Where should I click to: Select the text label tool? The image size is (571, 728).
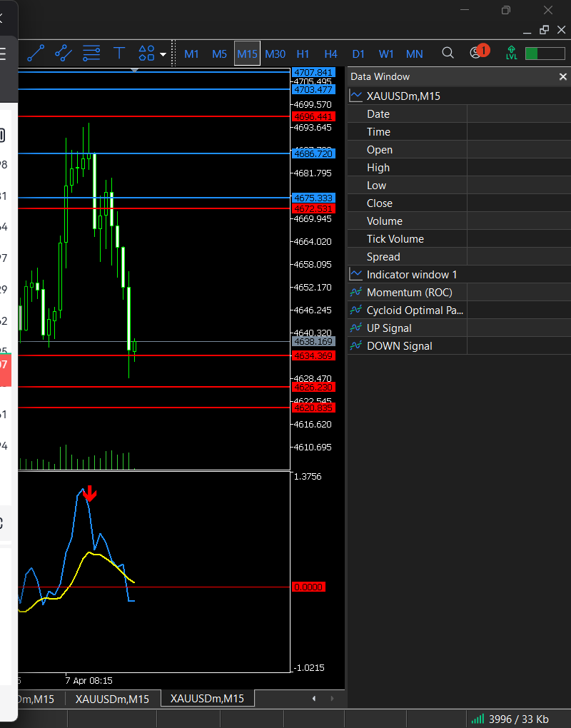pos(119,53)
